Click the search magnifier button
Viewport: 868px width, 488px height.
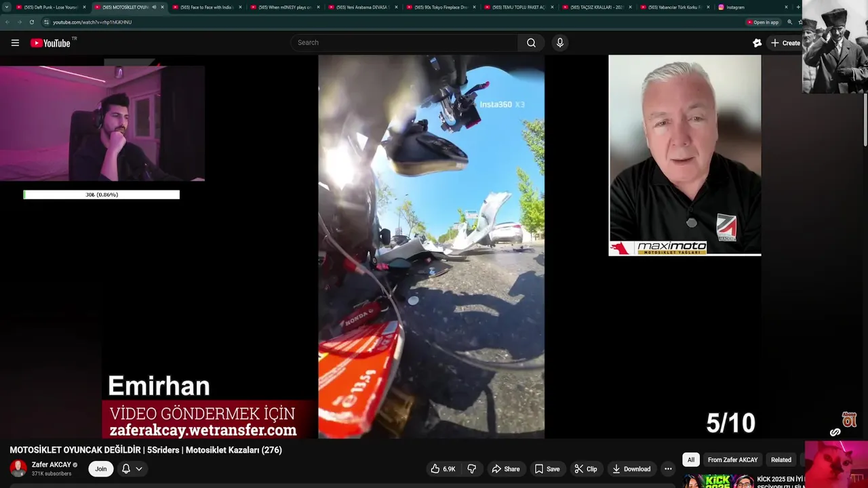click(x=531, y=43)
